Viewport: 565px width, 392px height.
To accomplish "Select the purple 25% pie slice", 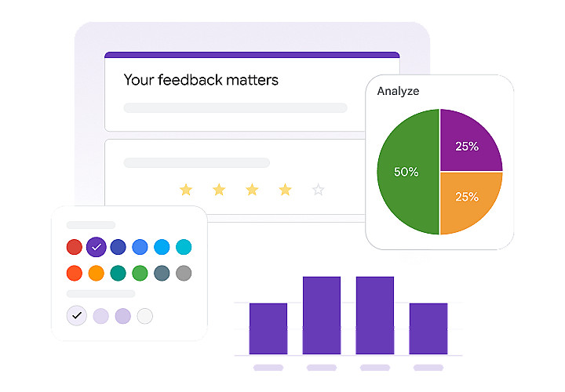I will [x=466, y=146].
